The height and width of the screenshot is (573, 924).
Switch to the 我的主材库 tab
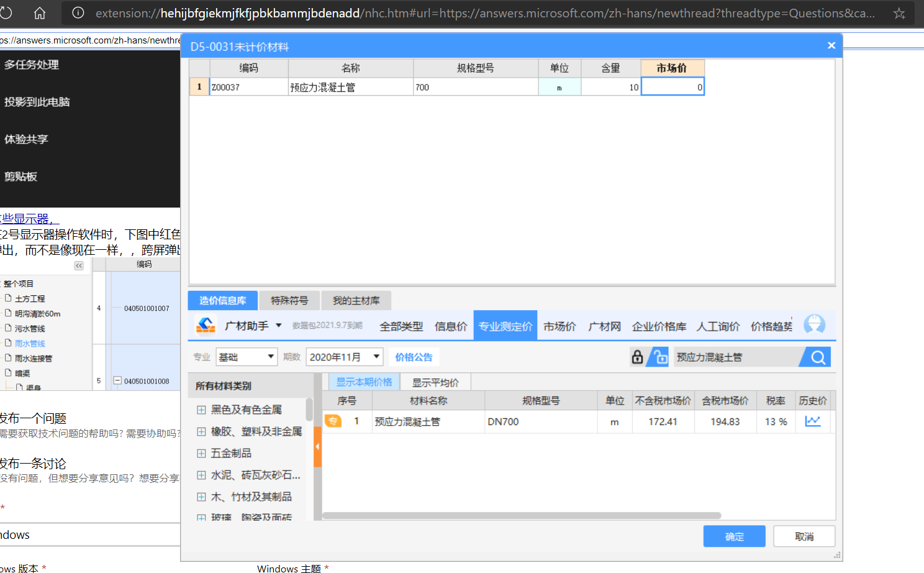point(356,300)
